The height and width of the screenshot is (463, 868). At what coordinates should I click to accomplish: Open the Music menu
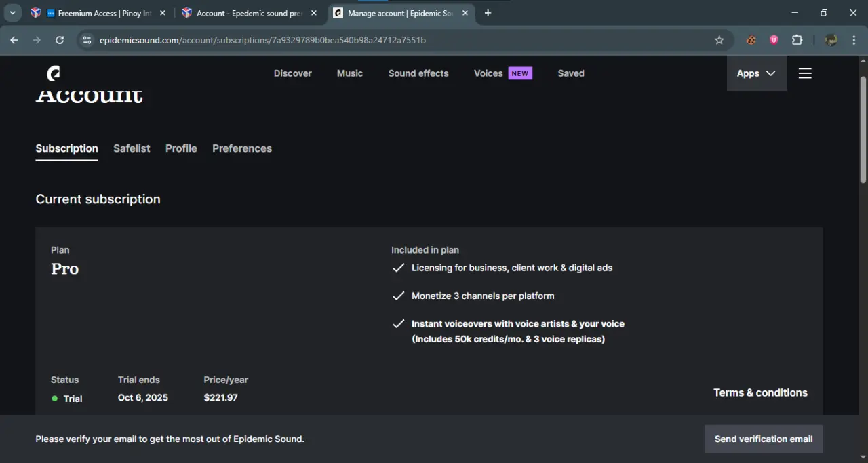tap(350, 73)
